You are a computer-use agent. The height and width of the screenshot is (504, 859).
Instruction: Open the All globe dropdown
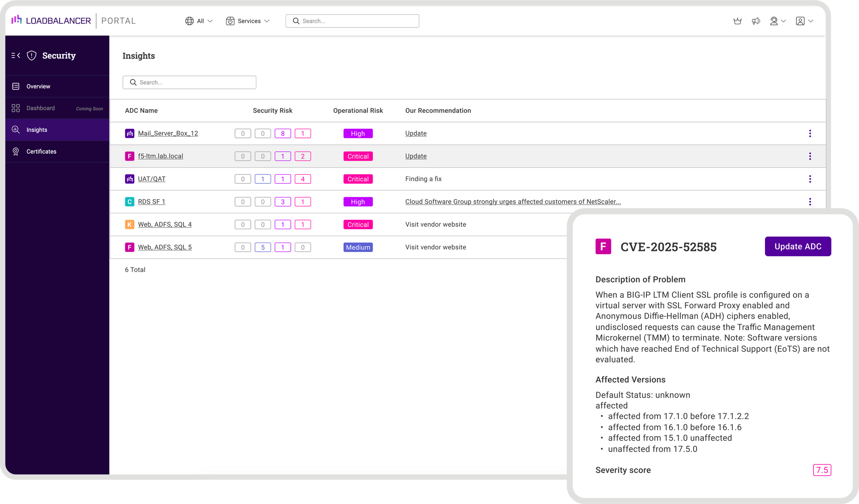(x=199, y=21)
